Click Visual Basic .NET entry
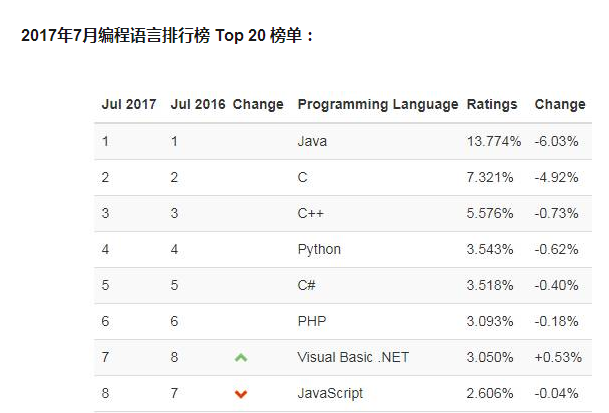This screenshot has width=609, height=413. [353, 357]
